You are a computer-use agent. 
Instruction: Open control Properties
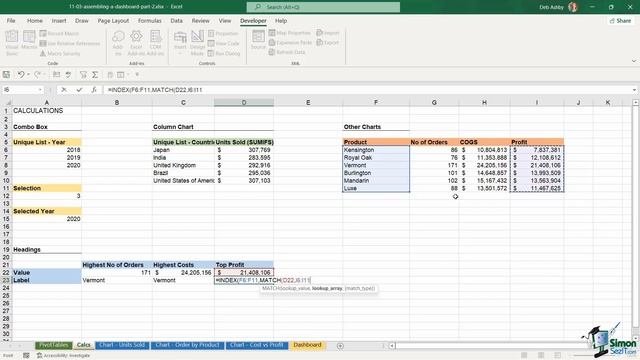tap(223, 33)
